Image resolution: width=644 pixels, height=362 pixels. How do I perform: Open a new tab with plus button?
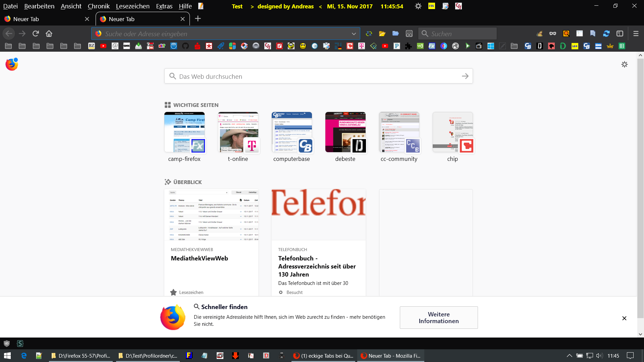pyautogui.click(x=198, y=19)
